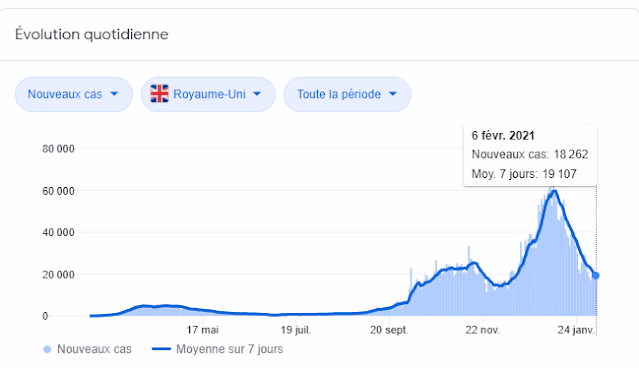The height and width of the screenshot is (368, 639).
Task: Click the Évolution quotidienne heading
Action: coord(92,34)
